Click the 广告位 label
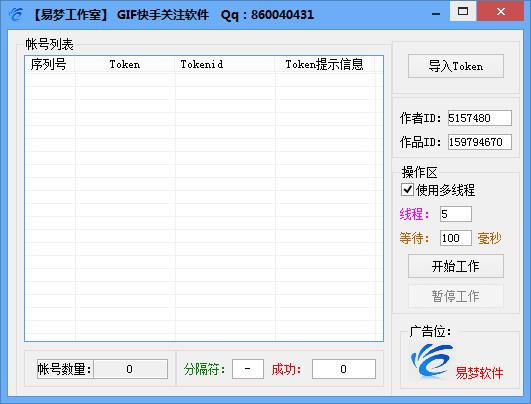The width and height of the screenshot is (531, 404). coord(430,331)
